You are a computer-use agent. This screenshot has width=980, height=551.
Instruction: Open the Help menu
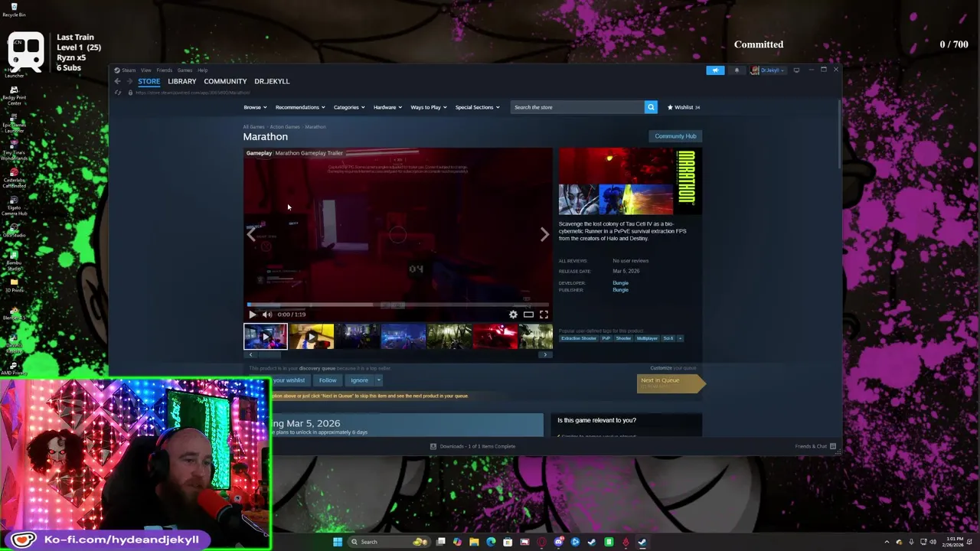coord(202,70)
